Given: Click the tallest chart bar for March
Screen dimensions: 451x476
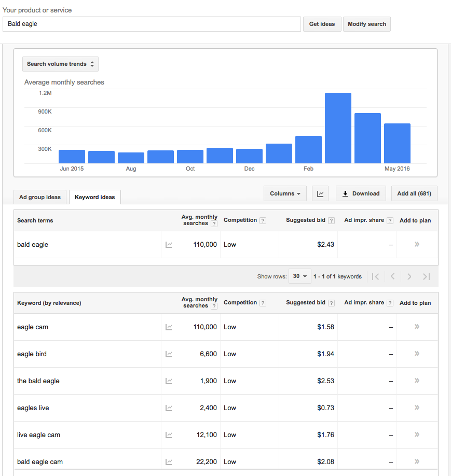Looking at the screenshot, I should click(x=338, y=128).
